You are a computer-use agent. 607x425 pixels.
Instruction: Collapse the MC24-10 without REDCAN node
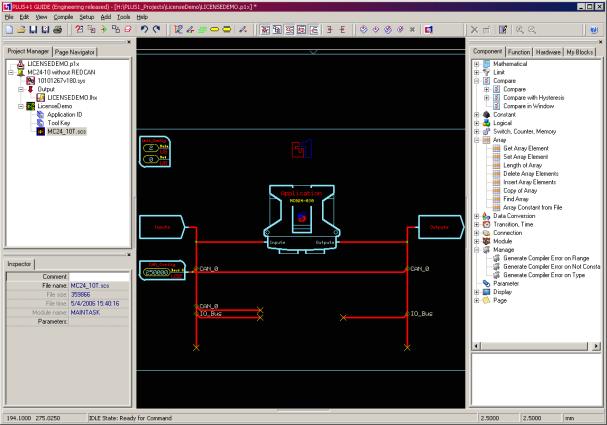click(x=11, y=72)
